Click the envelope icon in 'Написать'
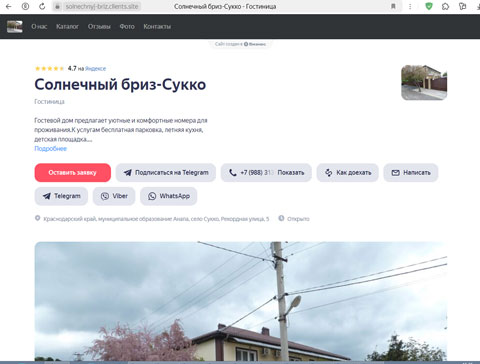Image resolution: width=480 pixels, height=364 pixels. (x=395, y=173)
